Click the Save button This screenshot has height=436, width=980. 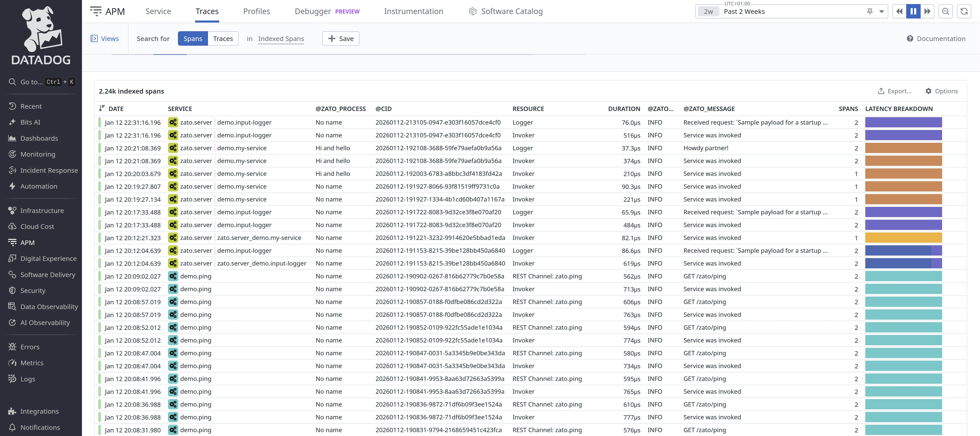pyautogui.click(x=341, y=38)
